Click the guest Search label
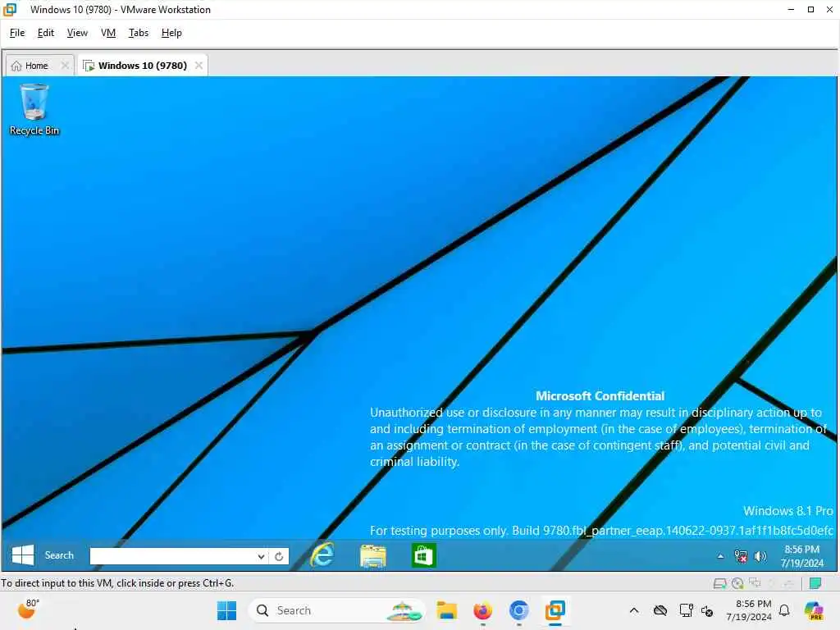The image size is (840, 630). tap(59, 555)
